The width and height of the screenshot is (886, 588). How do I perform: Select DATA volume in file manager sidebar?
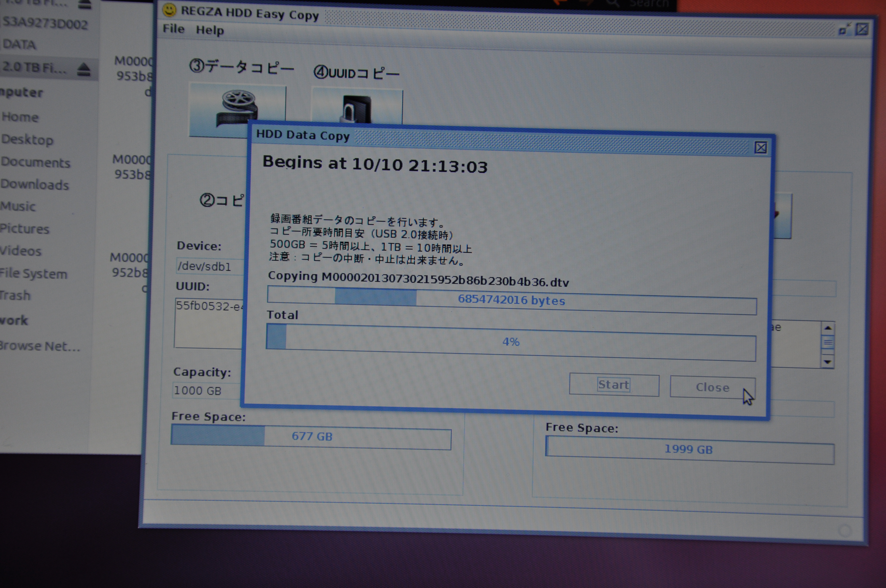pyautogui.click(x=19, y=45)
